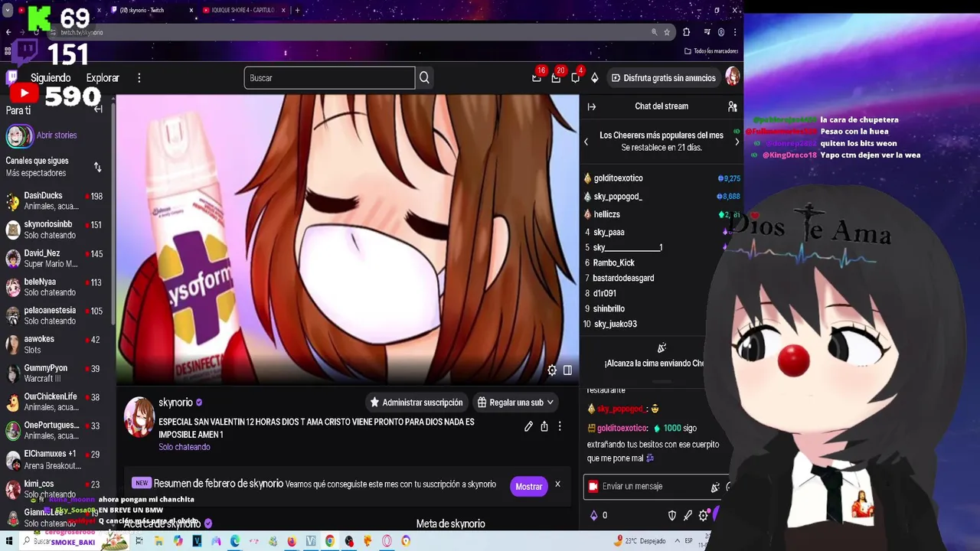
Task: Toggle theater mode on the video player
Action: [567, 370]
